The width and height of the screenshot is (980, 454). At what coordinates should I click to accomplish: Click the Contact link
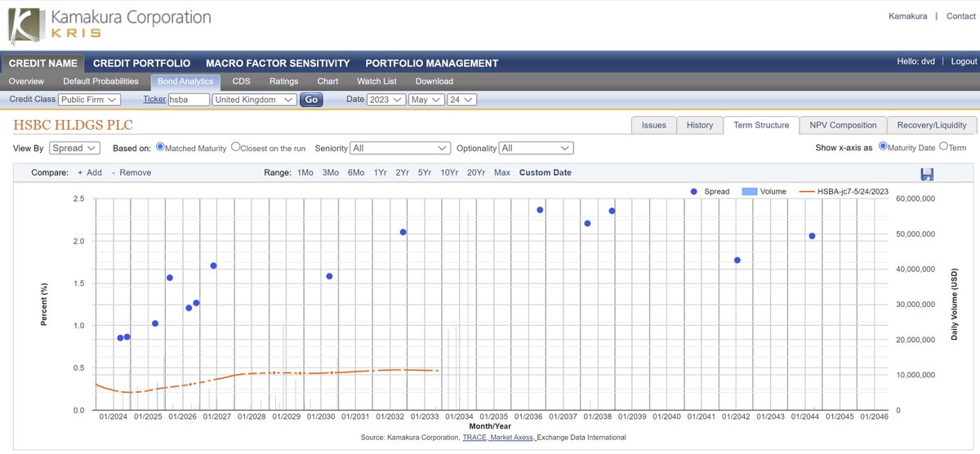point(961,16)
